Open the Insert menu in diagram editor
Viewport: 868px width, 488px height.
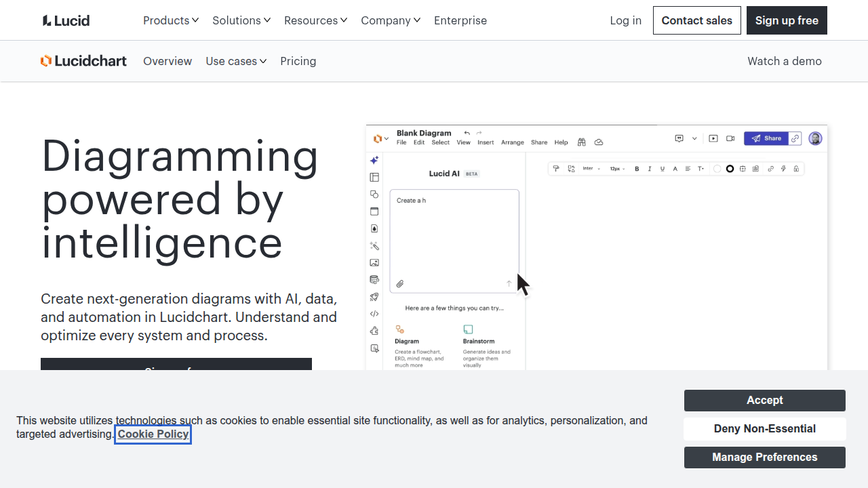tap(486, 142)
